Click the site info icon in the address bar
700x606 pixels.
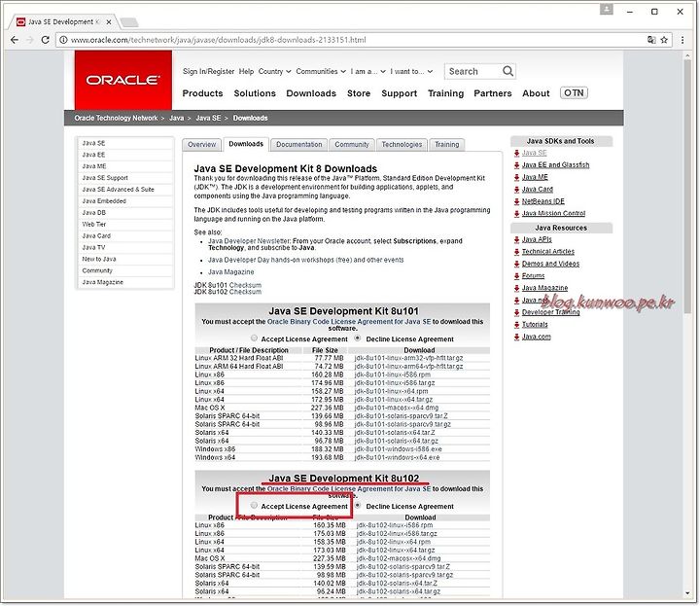click(63, 40)
